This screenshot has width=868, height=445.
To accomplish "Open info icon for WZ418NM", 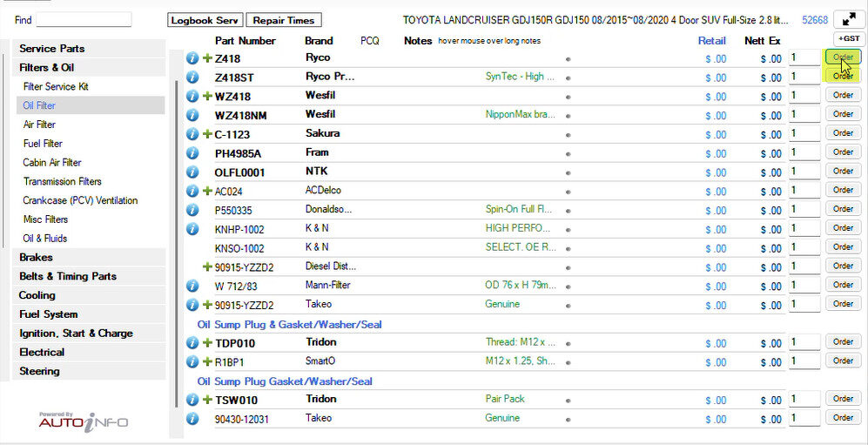I will tap(192, 115).
